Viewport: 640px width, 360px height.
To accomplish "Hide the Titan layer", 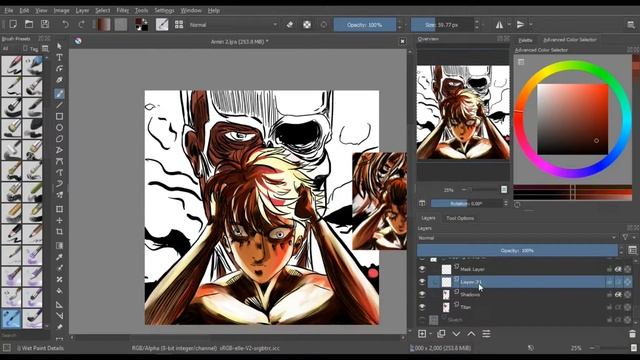I will point(422,307).
